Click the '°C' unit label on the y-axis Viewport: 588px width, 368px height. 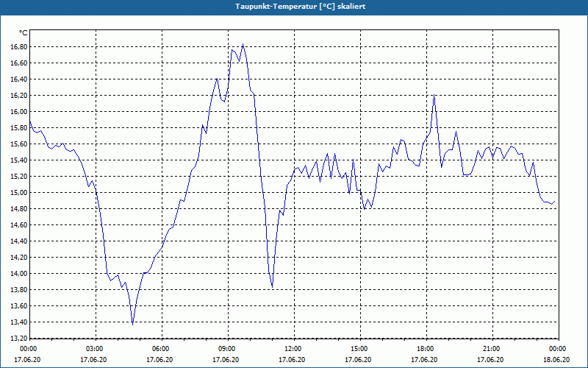(24, 33)
